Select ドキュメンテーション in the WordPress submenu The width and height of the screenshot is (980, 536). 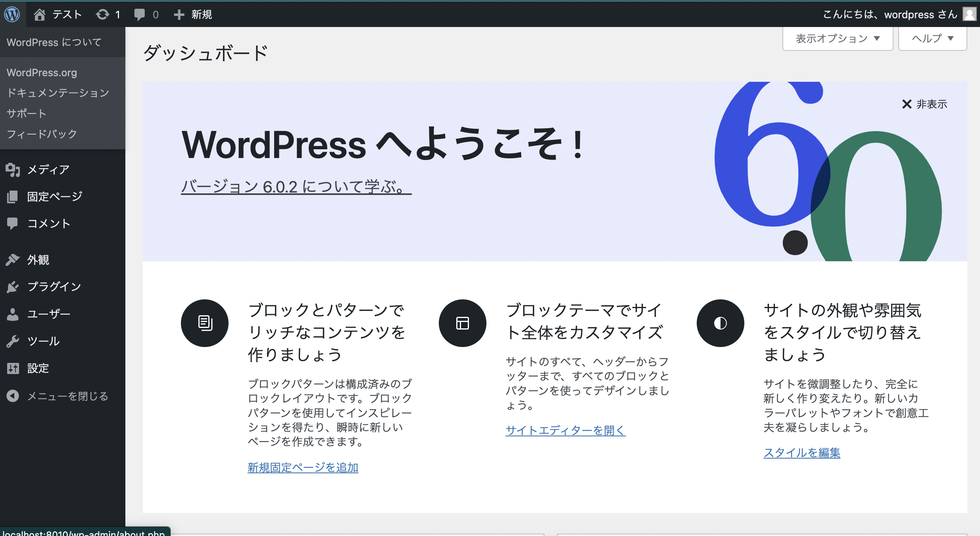58,93
